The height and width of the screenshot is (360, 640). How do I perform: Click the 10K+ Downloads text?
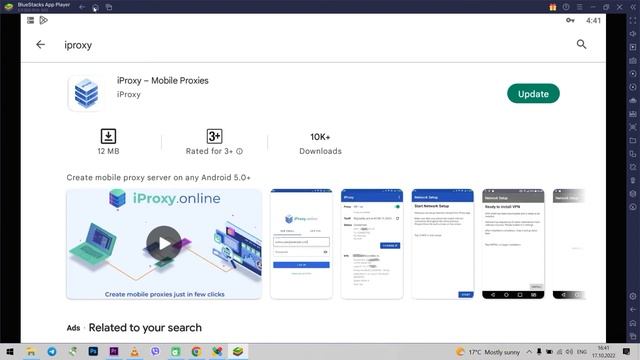(x=320, y=144)
